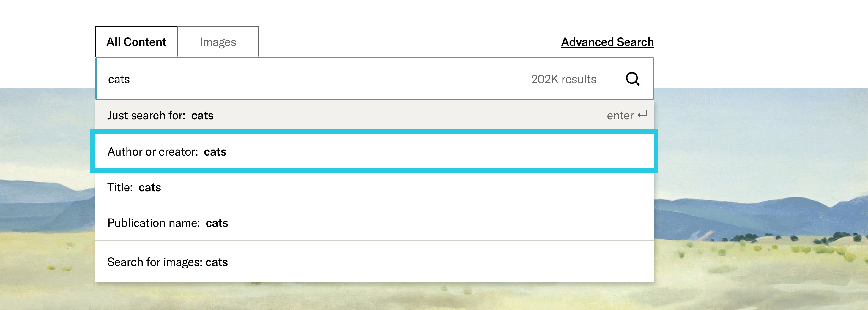868x310 pixels.
Task: Click bold "cats" in the Author or creator row
Action: click(215, 151)
